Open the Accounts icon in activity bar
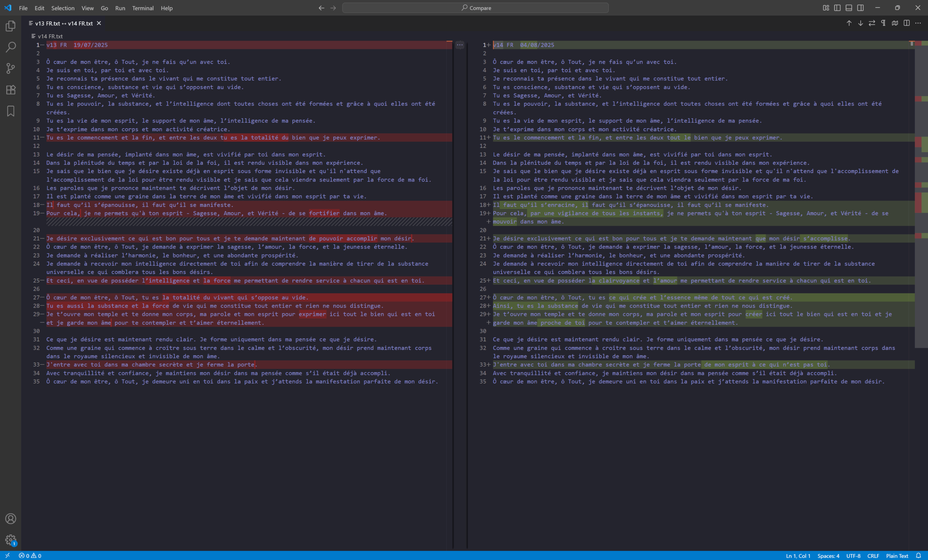Viewport: 928px width, 560px height. [x=11, y=519]
